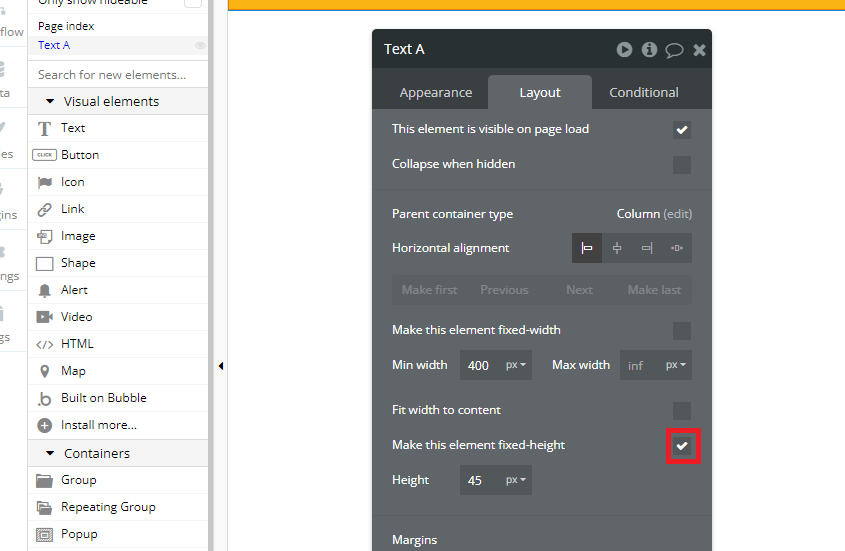Click the comment bubble icon in panel header

pos(674,49)
